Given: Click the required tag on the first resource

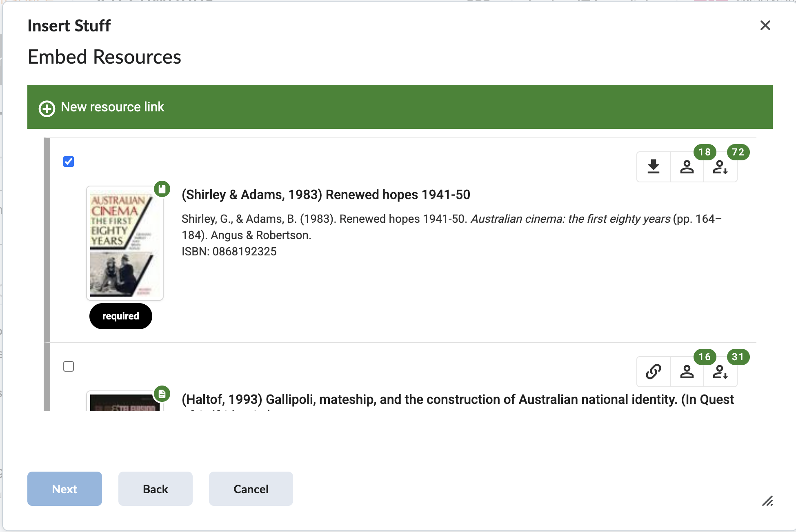Looking at the screenshot, I should pos(120,316).
